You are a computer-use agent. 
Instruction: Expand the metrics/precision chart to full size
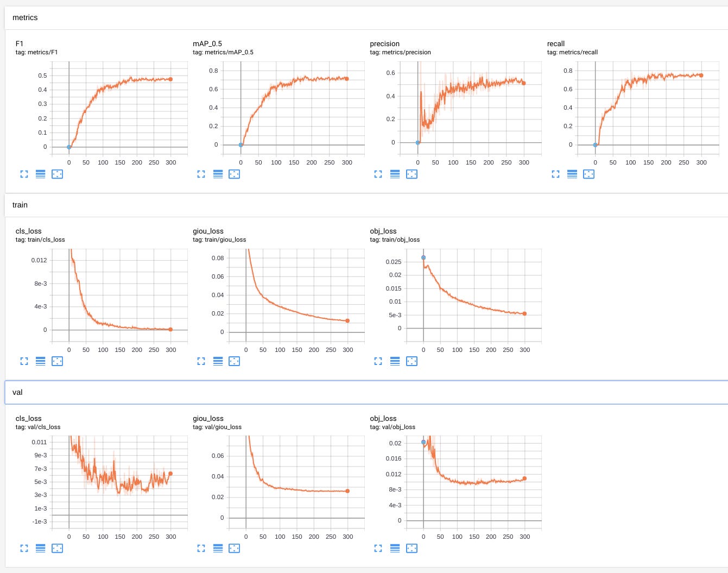click(x=378, y=174)
